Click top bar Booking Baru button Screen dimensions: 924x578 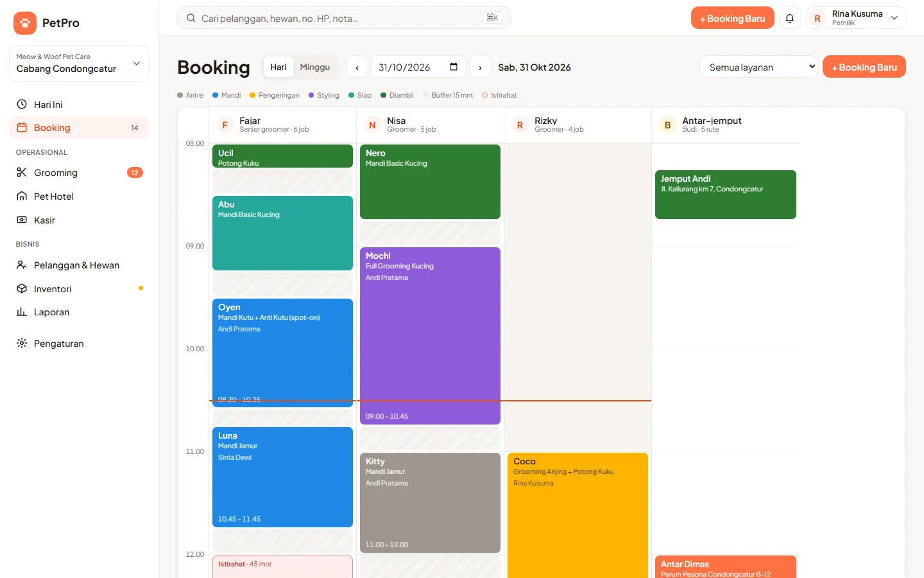[732, 18]
